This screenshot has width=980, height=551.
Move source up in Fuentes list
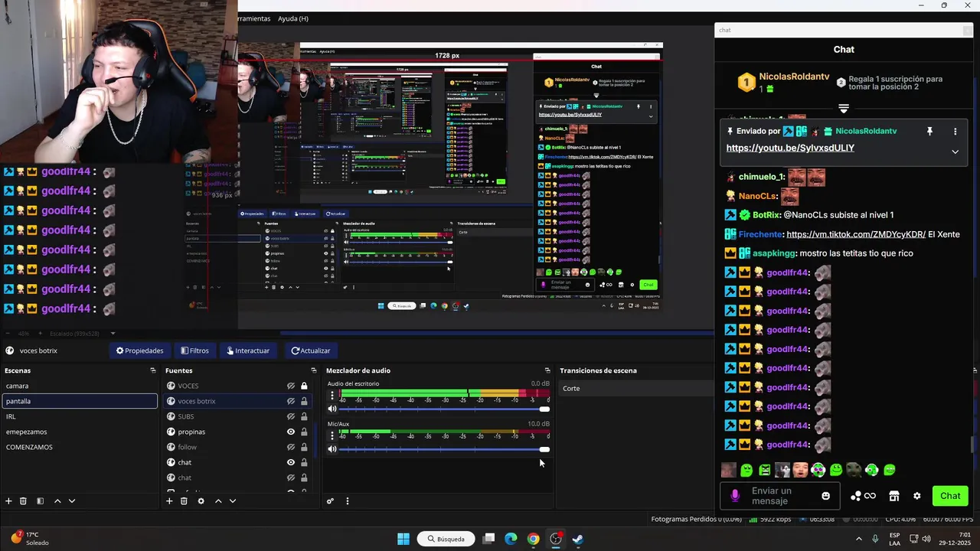pyautogui.click(x=218, y=501)
